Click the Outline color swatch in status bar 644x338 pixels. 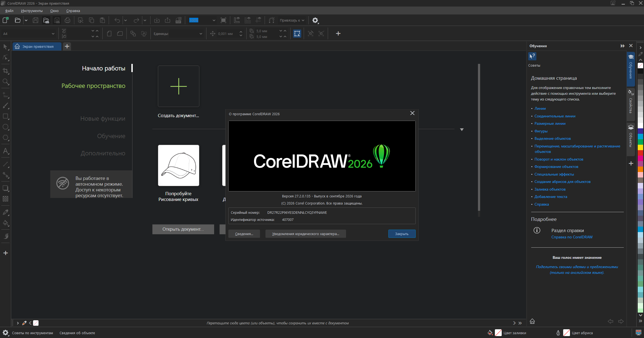pyautogui.click(x=566, y=333)
